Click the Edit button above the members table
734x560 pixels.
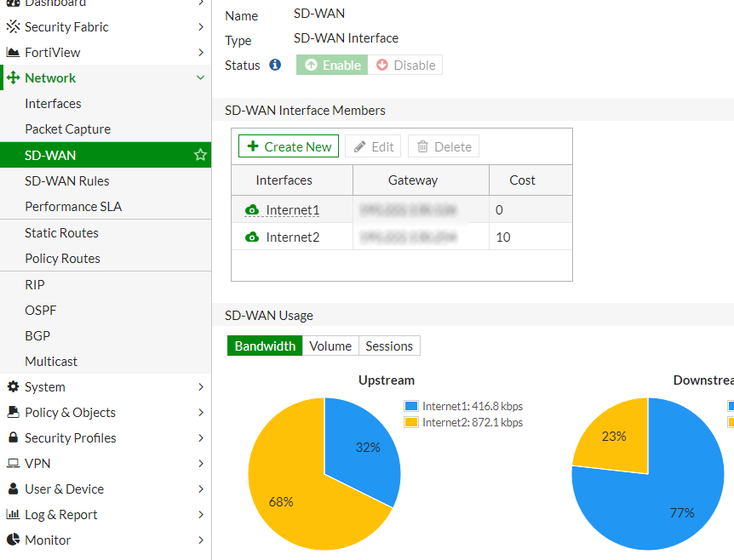click(x=373, y=146)
